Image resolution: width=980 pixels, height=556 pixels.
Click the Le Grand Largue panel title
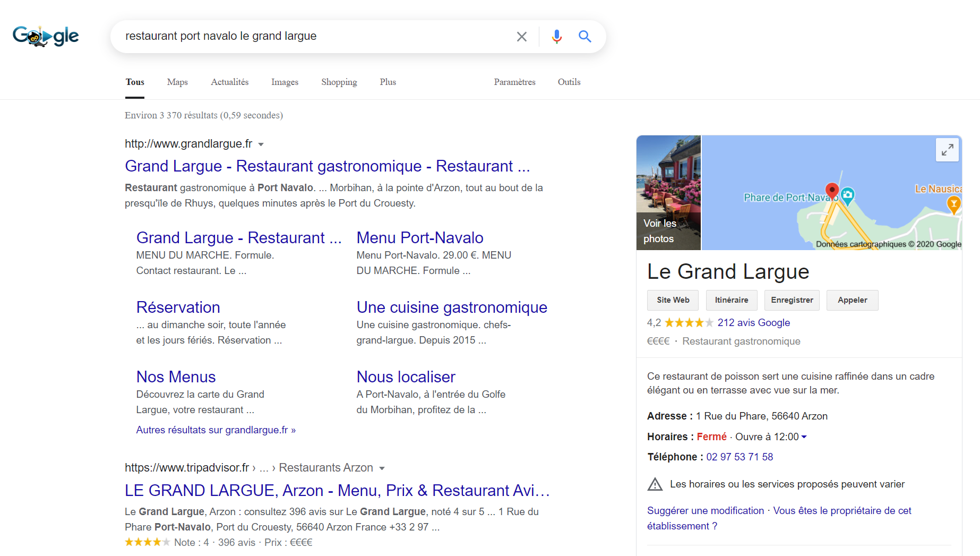[728, 271]
